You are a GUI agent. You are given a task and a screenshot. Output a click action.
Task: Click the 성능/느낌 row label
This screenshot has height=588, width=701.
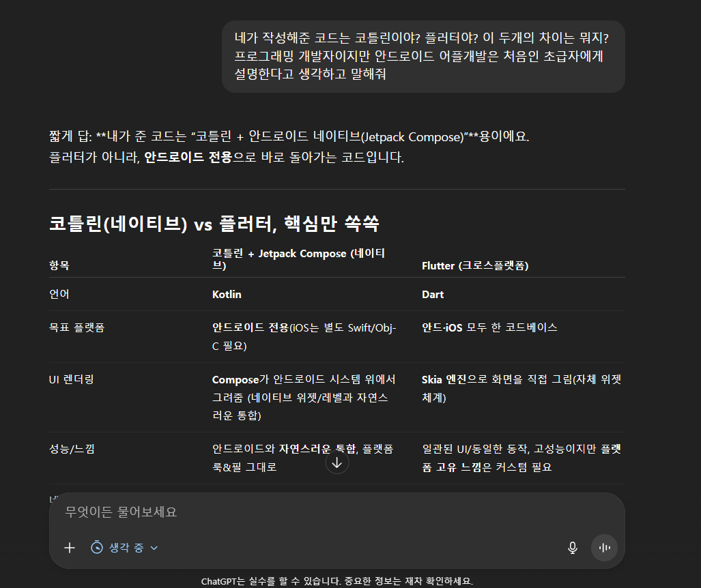click(x=72, y=449)
